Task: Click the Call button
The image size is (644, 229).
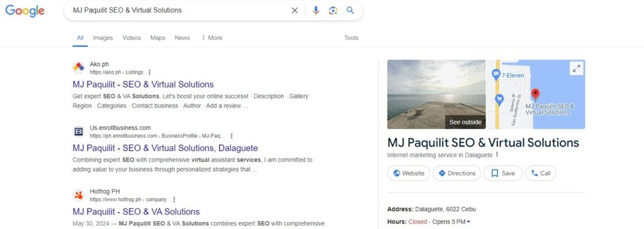Action: pos(540,173)
